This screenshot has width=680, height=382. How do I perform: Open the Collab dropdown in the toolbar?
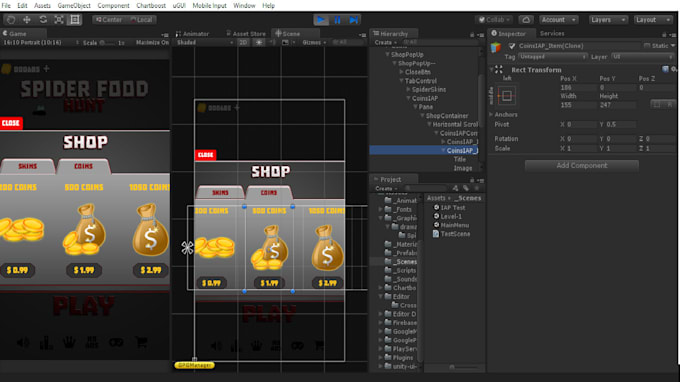point(494,20)
